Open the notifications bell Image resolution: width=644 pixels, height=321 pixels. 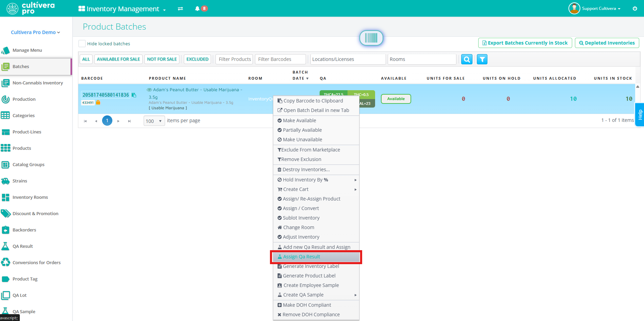[197, 9]
